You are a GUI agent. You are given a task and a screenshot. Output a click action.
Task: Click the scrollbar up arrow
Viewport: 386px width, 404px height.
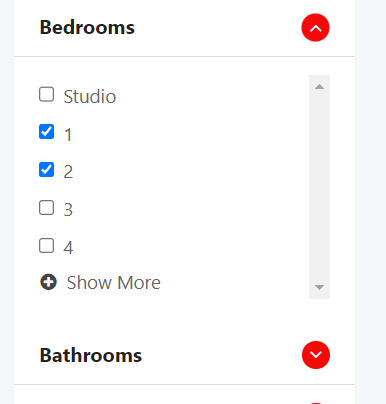319,87
